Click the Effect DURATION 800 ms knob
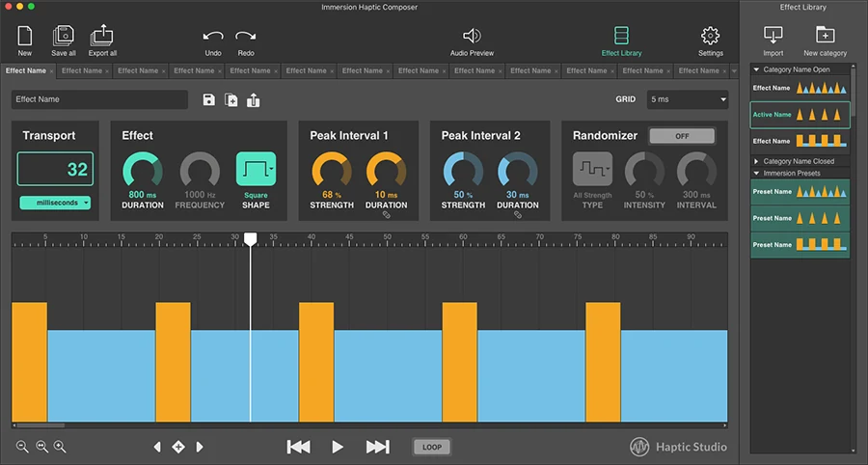This screenshot has height=465, width=868. pyautogui.click(x=143, y=171)
